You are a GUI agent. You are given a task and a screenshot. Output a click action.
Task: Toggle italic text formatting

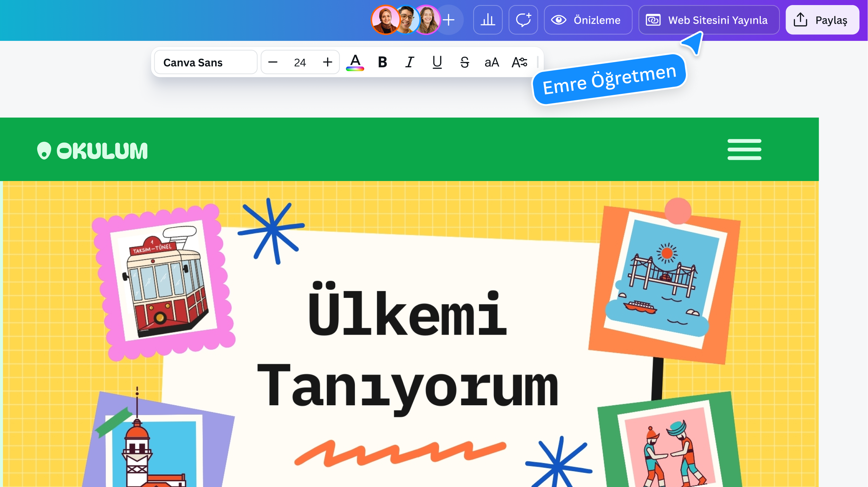click(410, 62)
